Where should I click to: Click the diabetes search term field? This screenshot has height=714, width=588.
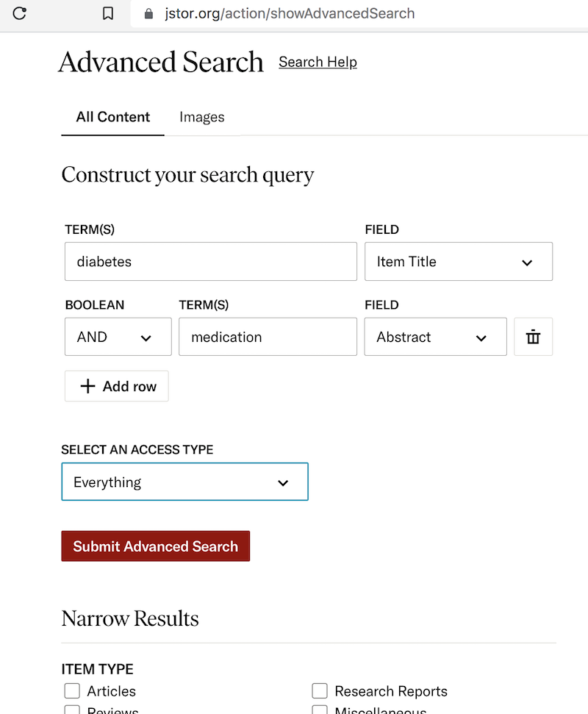tap(210, 262)
